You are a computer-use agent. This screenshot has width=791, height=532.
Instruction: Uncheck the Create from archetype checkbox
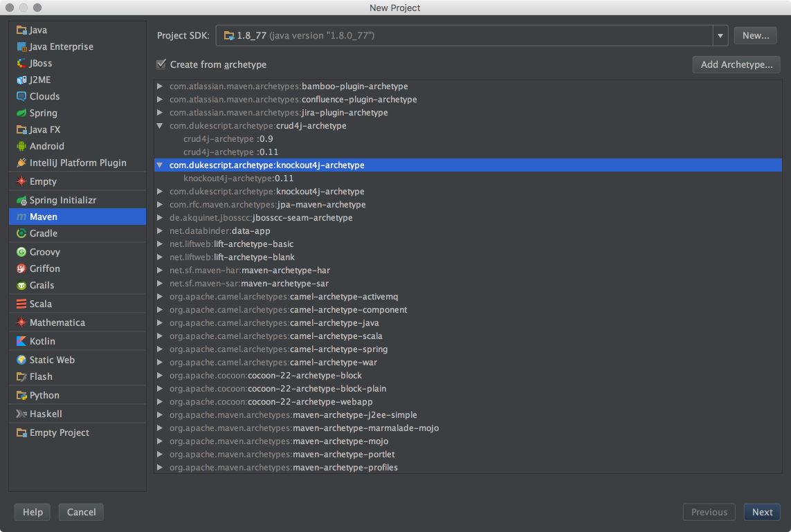[x=161, y=64]
